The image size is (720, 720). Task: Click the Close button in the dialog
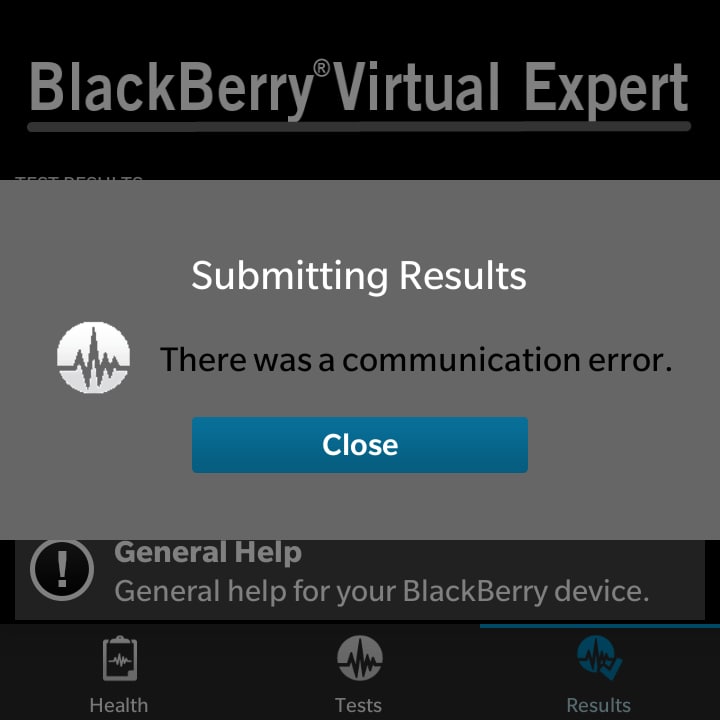pyautogui.click(x=360, y=444)
